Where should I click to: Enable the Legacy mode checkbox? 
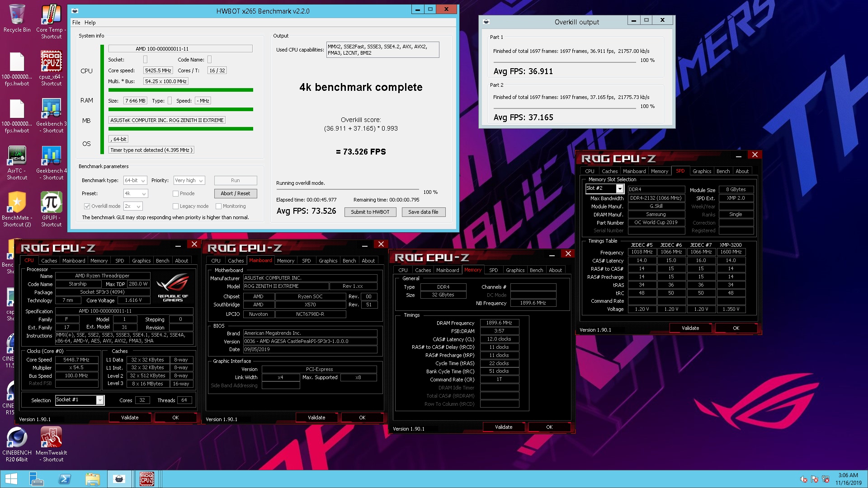(175, 206)
